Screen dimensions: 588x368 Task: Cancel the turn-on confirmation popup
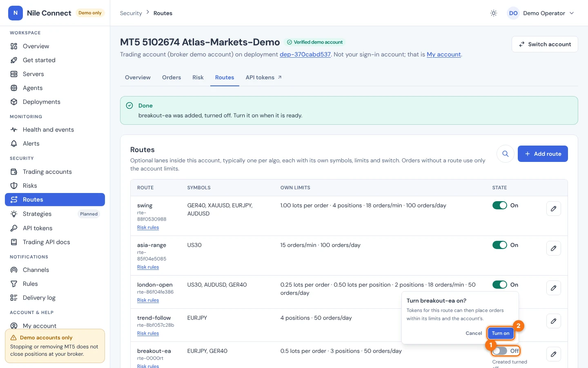(474, 333)
